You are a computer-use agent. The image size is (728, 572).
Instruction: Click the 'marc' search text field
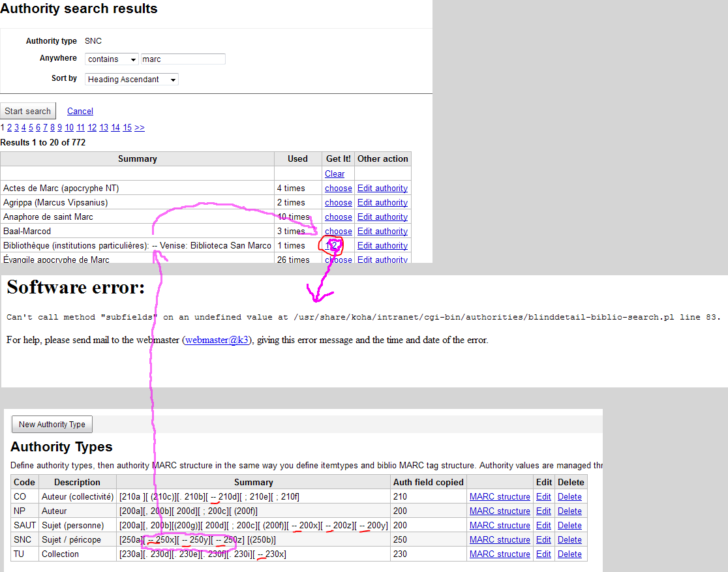[183, 59]
